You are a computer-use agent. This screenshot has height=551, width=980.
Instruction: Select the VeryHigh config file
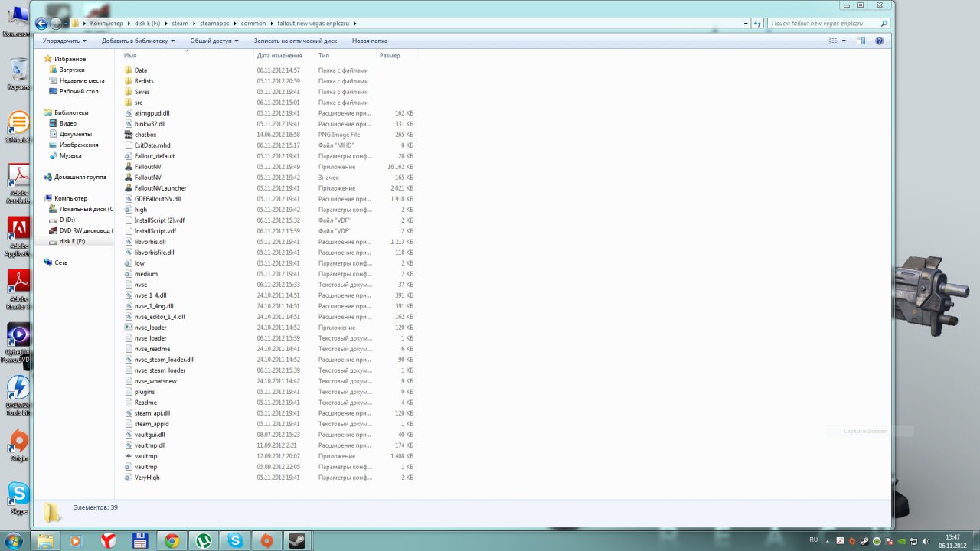coord(147,478)
